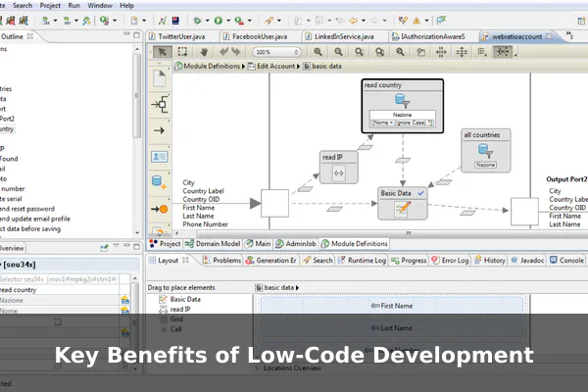Expand the Module Definitions breadcrumb arrow
This screenshot has height=392, width=588.
pos(243,67)
